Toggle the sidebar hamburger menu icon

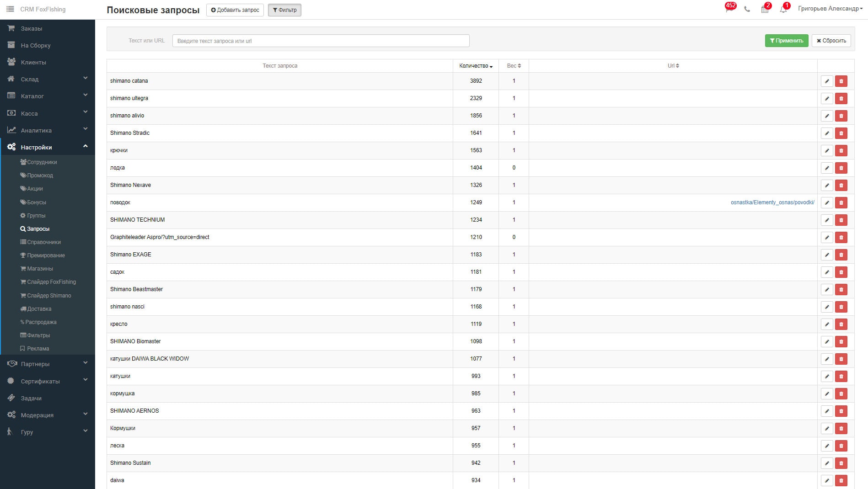click(10, 9)
